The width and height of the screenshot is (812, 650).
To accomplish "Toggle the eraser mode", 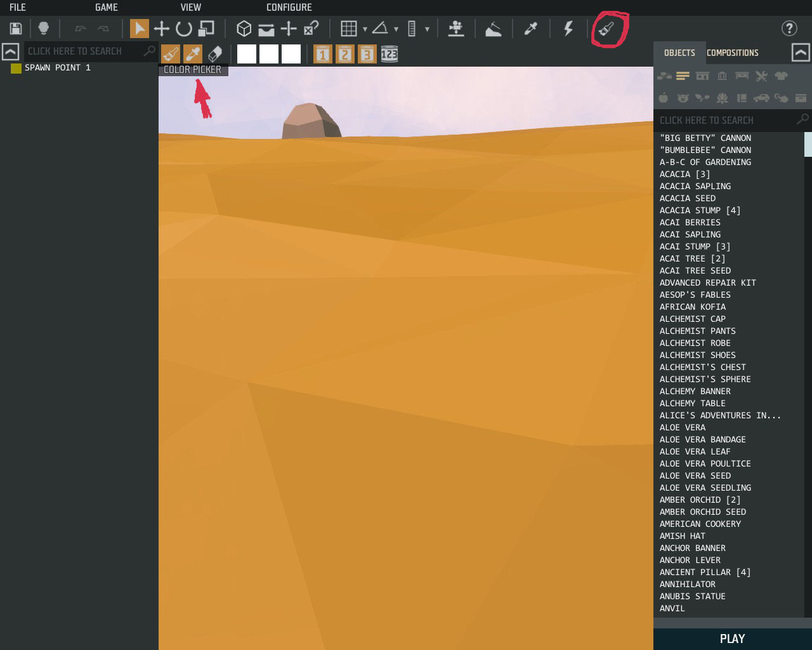I will pyautogui.click(x=215, y=54).
